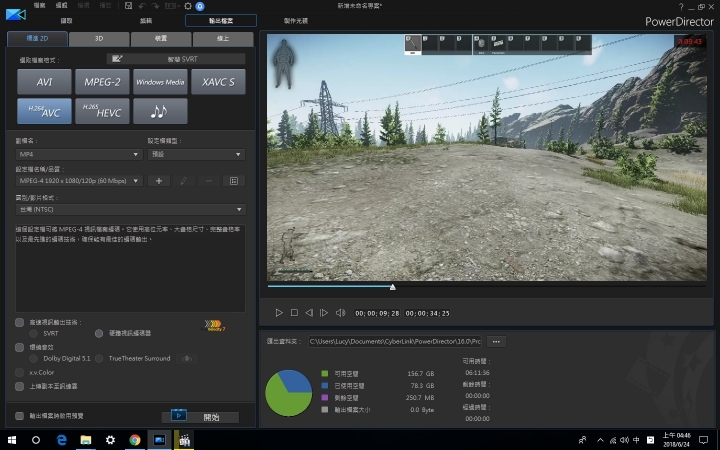Click the Windows Start button
720x450 pixels.
[12, 440]
